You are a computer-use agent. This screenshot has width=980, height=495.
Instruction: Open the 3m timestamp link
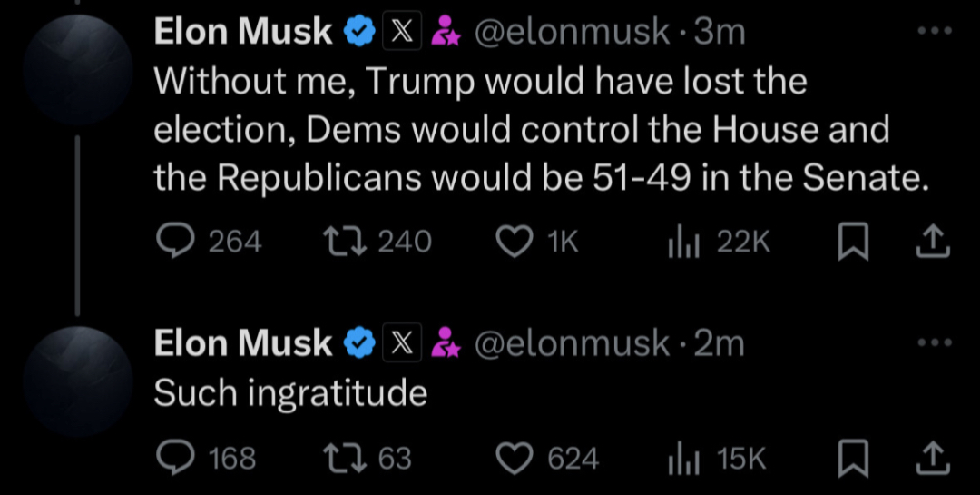click(x=719, y=32)
